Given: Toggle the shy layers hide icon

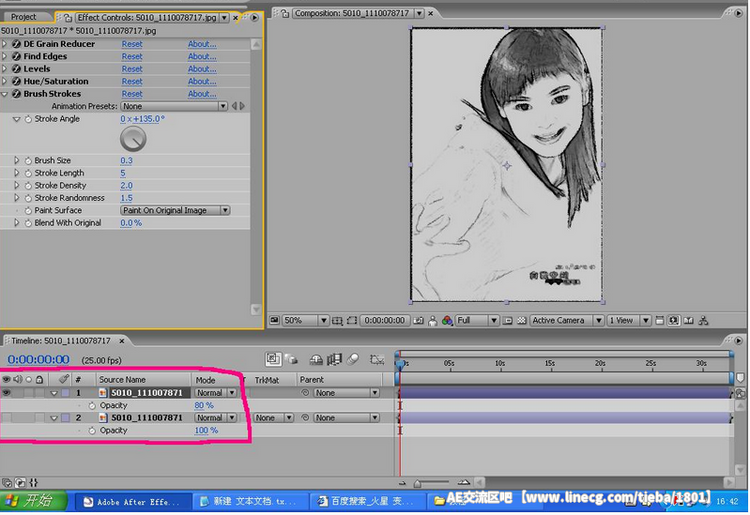Looking at the screenshot, I should click(316, 359).
